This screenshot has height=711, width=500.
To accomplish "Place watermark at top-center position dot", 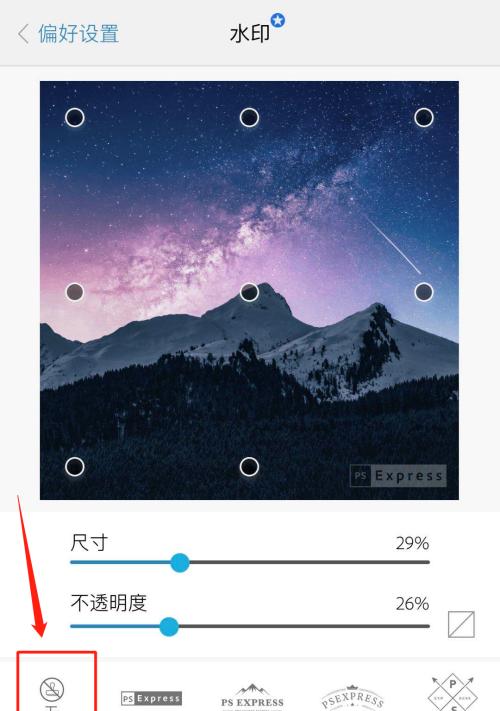I will click(249, 117).
